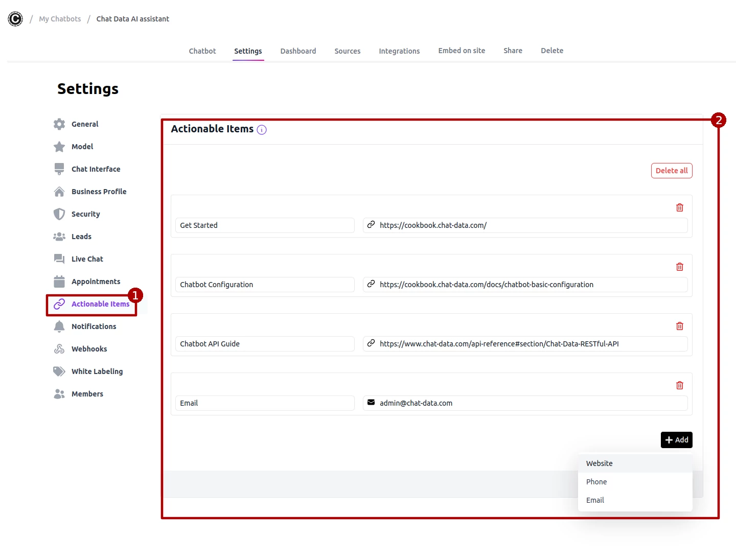Click the Add button
Image resolution: width=736 pixels, height=560 pixels.
pyautogui.click(x=677, y=440)
